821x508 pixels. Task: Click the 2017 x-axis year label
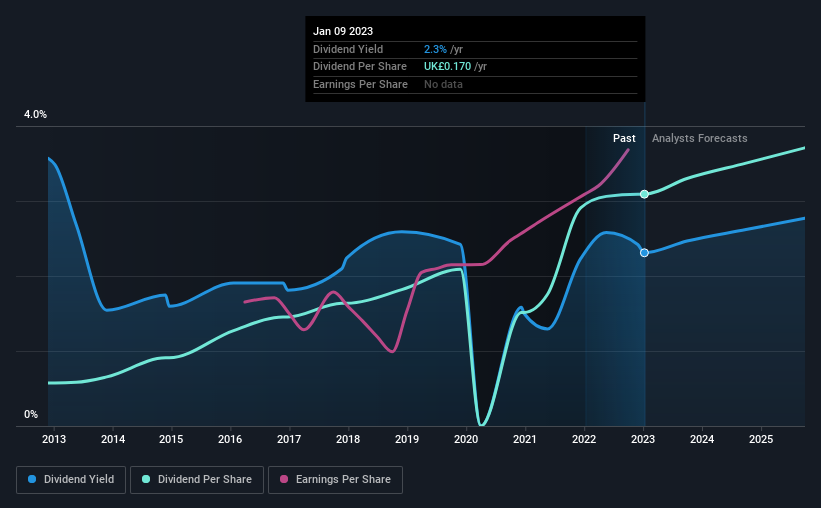click(x=289, y=439)
